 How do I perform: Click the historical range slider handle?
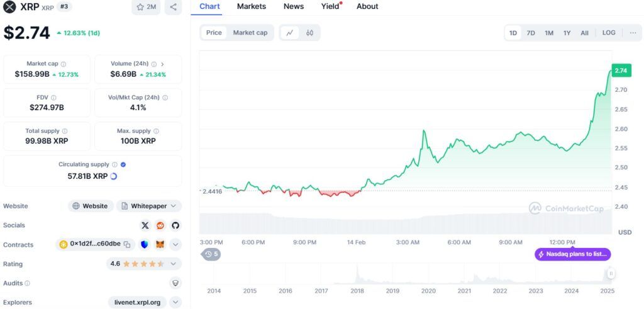(610, 274)
